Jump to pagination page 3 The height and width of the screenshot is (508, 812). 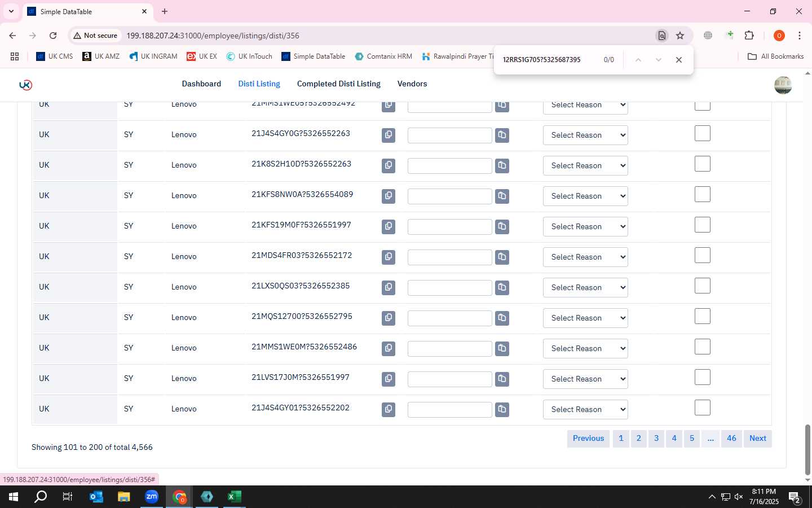tap(656, 439)
